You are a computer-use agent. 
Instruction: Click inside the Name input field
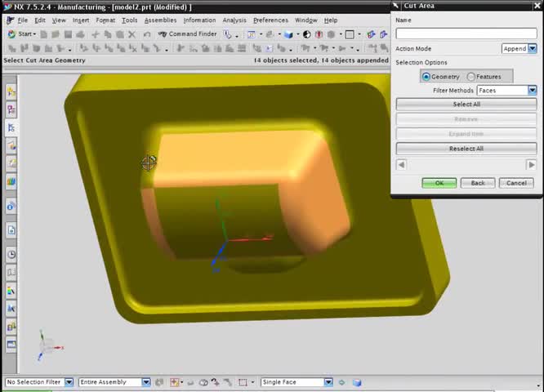pyautogui.click(x=466, y=33)
